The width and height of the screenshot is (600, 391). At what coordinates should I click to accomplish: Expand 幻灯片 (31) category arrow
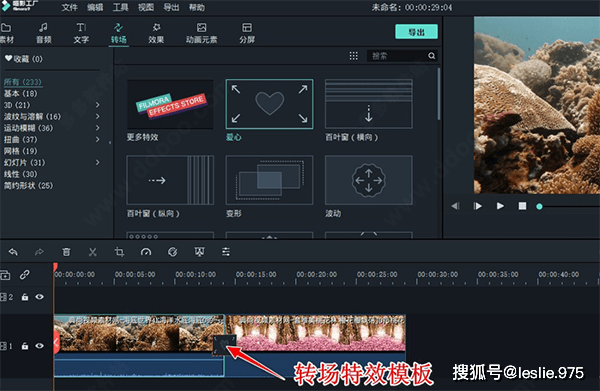pos(98,163)
